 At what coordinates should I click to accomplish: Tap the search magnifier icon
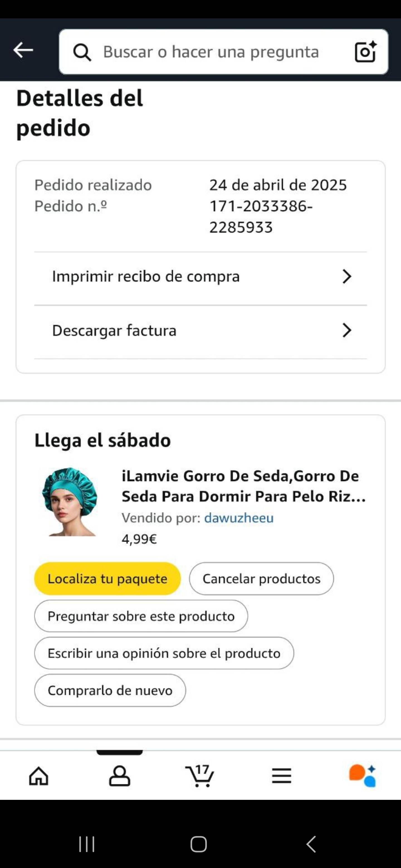click(82, 52)
